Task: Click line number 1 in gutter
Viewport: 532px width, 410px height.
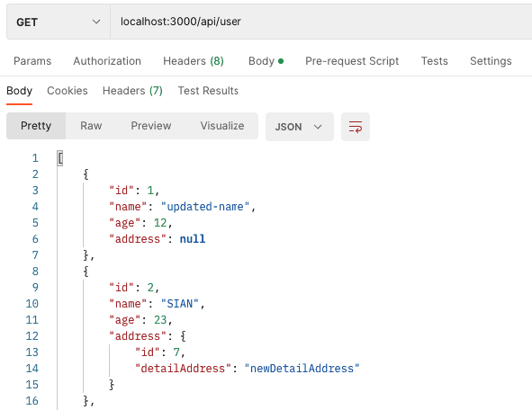Action: [x=35, y=158]
